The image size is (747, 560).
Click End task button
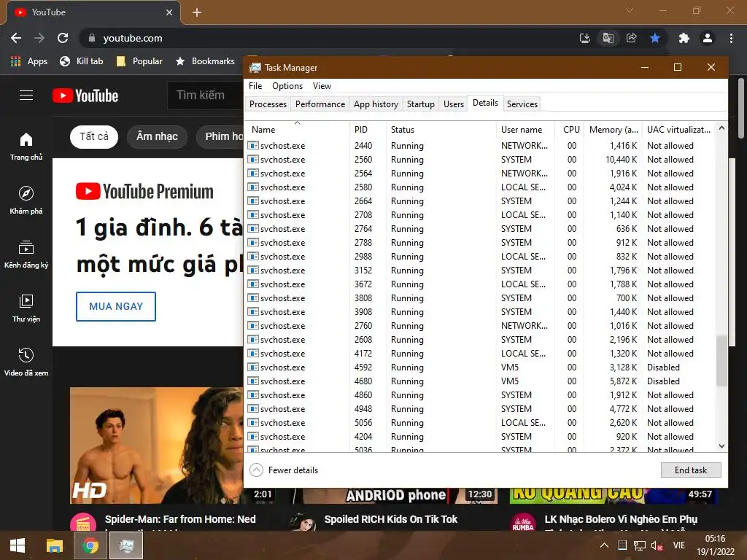tap(691, 470)
